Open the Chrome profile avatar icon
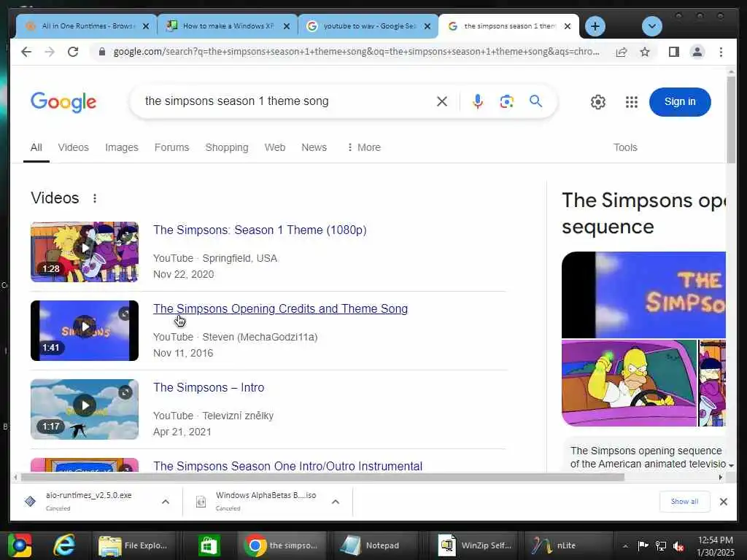The width and height of the screenshot is (747, 560). [697, 52]
